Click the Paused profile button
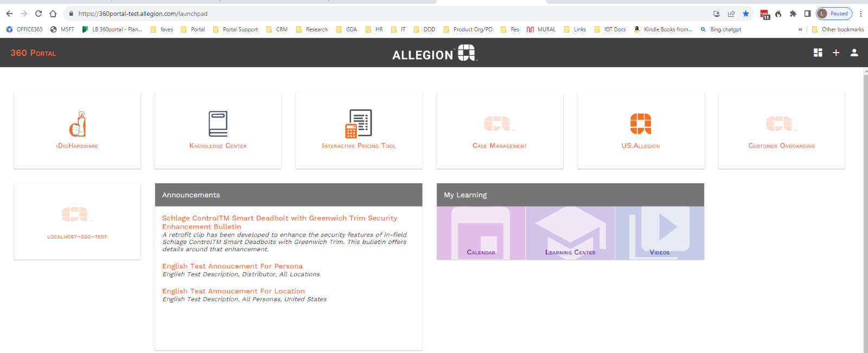Image resolution: width=868 pixels, height=353 pixels. click(x=834, y=14)
